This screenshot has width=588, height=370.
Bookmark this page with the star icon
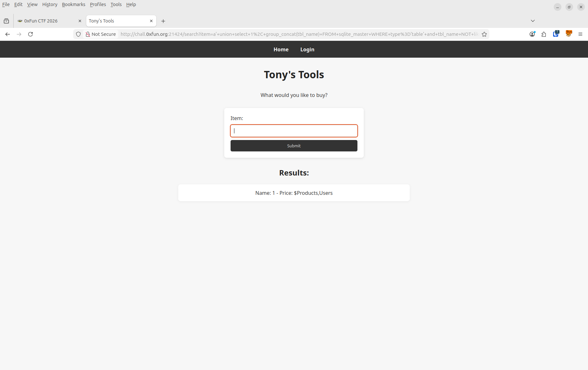484,34
